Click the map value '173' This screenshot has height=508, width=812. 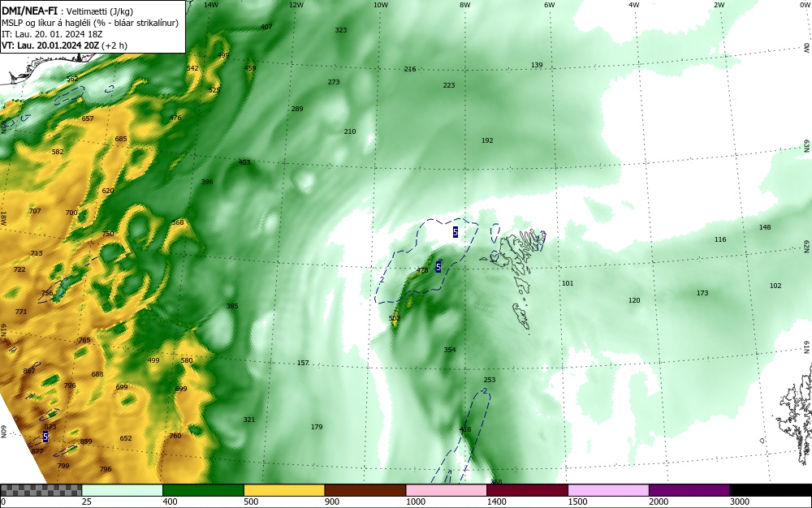coord(702,293)
